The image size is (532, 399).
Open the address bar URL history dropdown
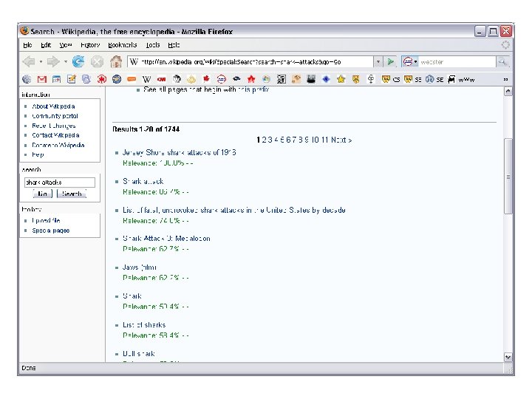(x=378, y=62)
